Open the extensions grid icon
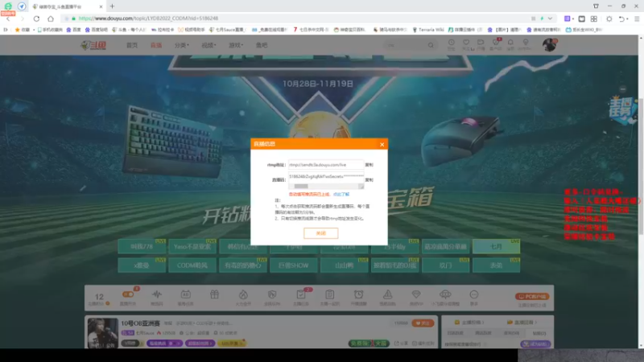Image resolution: width=644 pixels, height=362 pixels. coord(594,19)
